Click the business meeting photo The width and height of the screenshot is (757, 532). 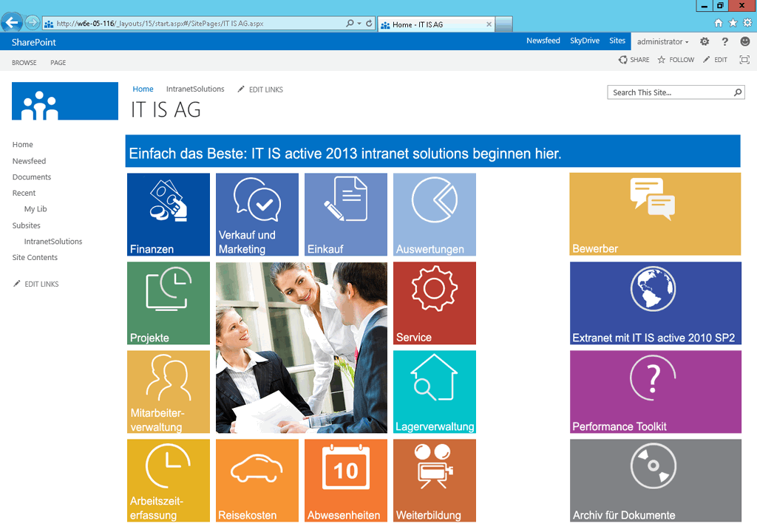click(x=302, y=347)
